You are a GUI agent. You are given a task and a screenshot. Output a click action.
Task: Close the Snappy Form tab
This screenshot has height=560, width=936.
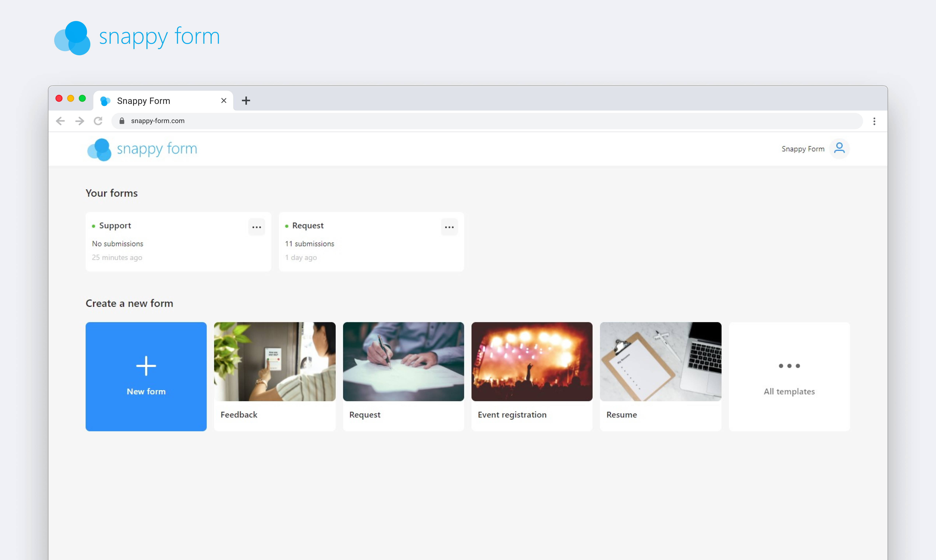[x=223, y=100]
